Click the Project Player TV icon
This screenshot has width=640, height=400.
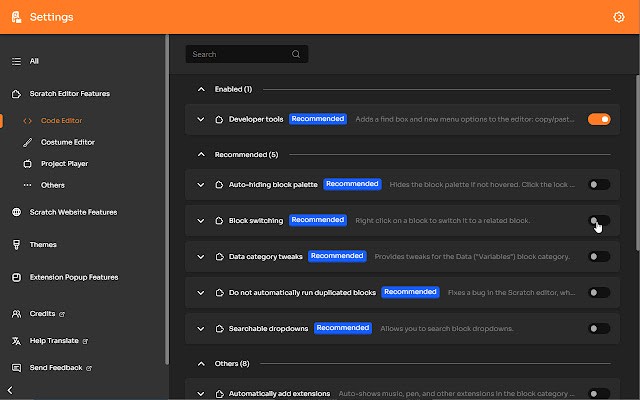(x=27, y=164)
